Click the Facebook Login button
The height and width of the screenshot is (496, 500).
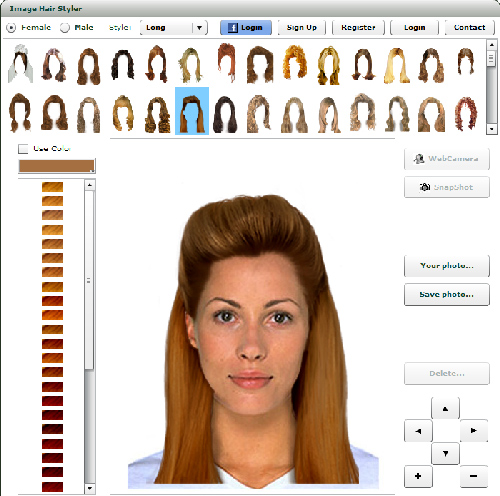[246, 28]
